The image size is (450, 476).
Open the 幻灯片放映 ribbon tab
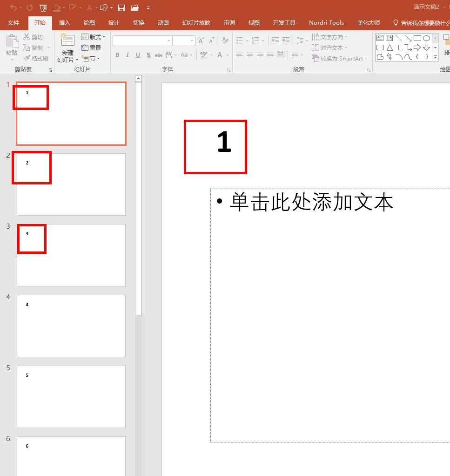coord(196,22)
